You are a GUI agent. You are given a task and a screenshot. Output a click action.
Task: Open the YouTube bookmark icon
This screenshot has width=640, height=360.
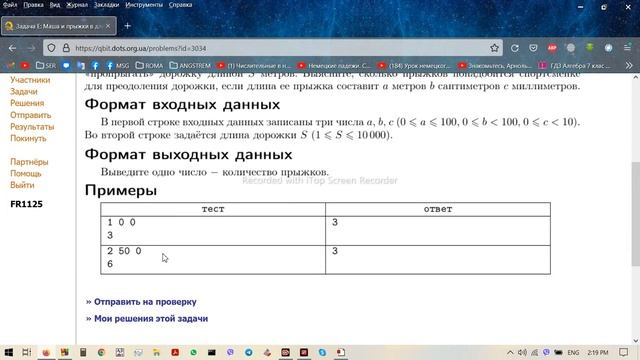pos(25,65)
